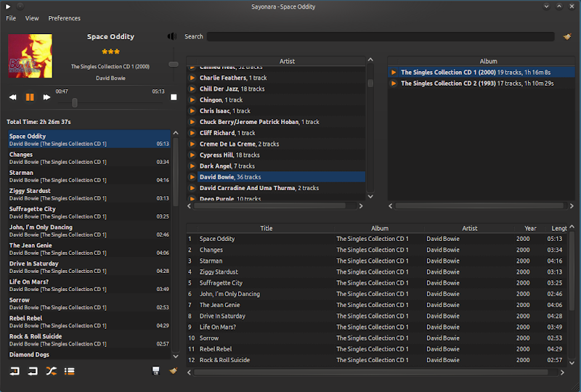The width and height of the screenshot is (581, 392).
Task: Skip to the next track
Action: [x=46, y=97]
